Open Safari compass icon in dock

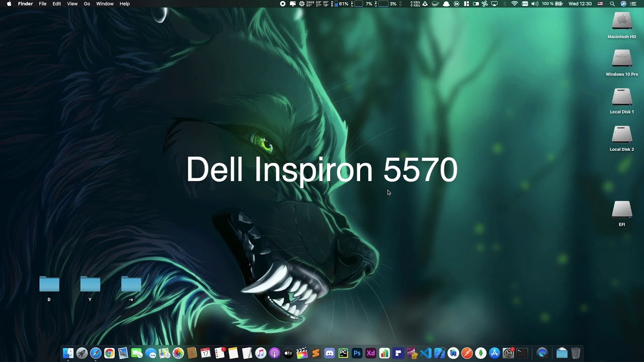[x=96, y=353]
